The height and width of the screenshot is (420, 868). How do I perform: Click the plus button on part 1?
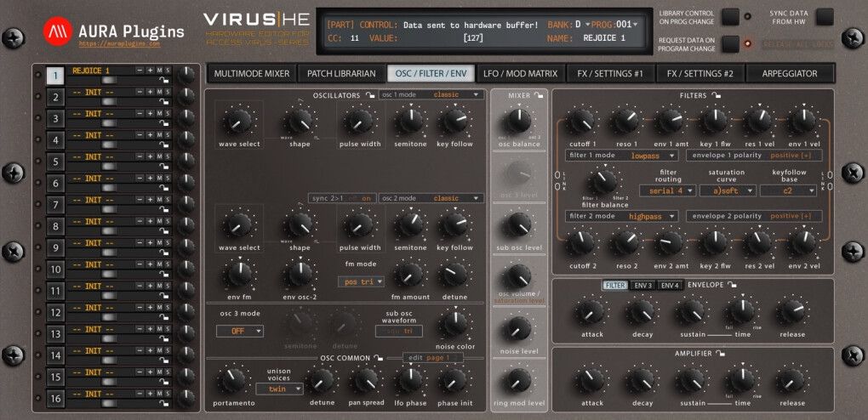tap(150, 71)
